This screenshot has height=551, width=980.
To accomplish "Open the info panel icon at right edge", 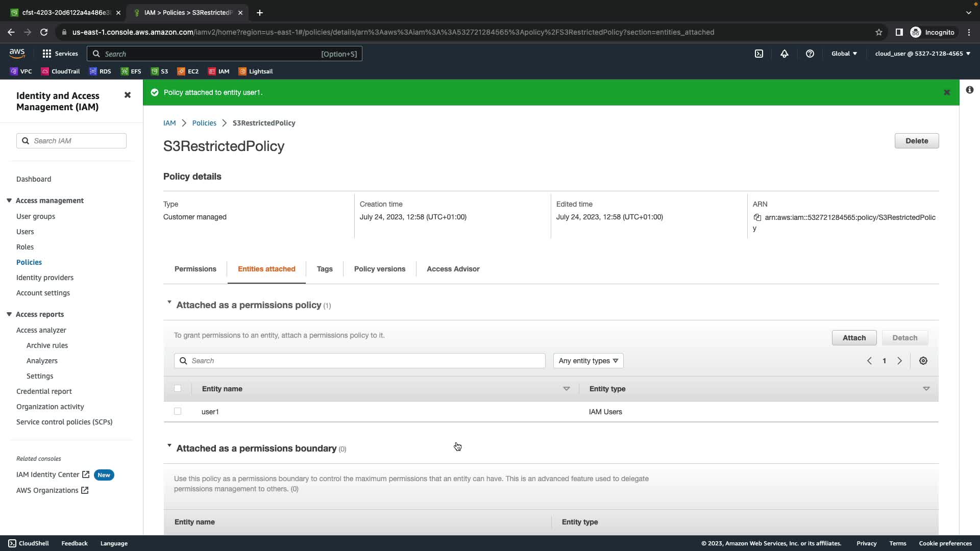I will click(x=969, y=90).
